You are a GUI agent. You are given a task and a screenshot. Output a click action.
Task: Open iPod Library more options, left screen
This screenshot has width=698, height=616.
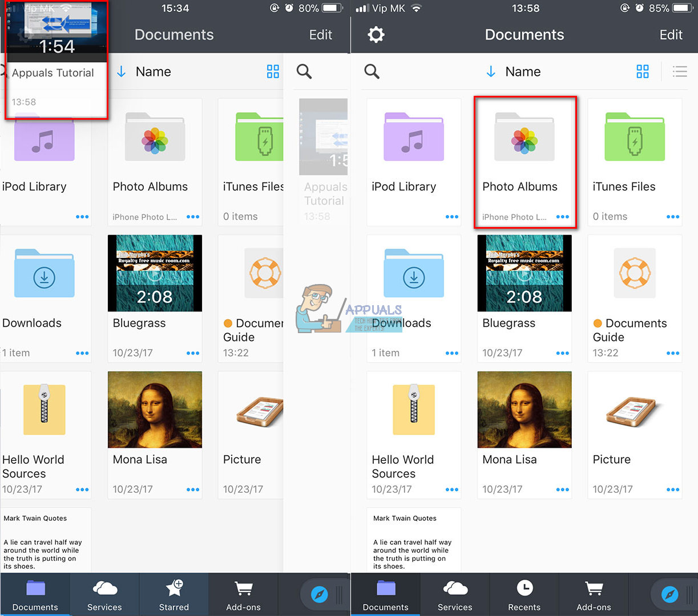tap(82, 217)
